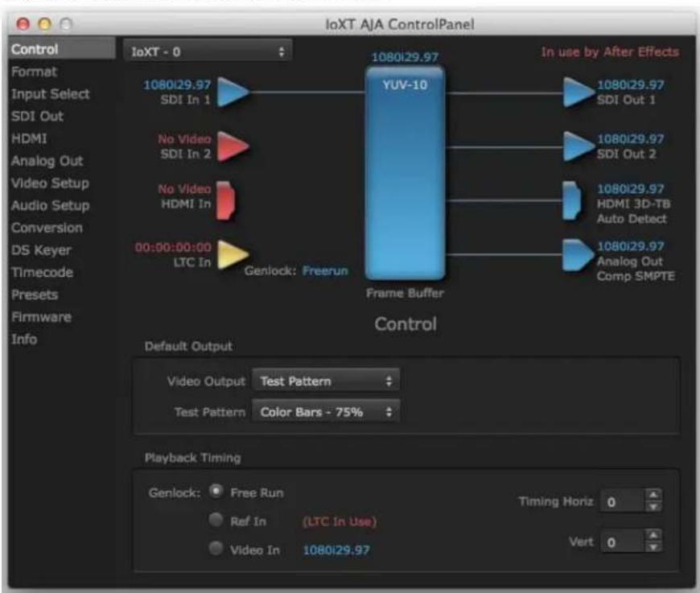
Task: Click the Auto Detect HDMI label
Action: [632, 218]
